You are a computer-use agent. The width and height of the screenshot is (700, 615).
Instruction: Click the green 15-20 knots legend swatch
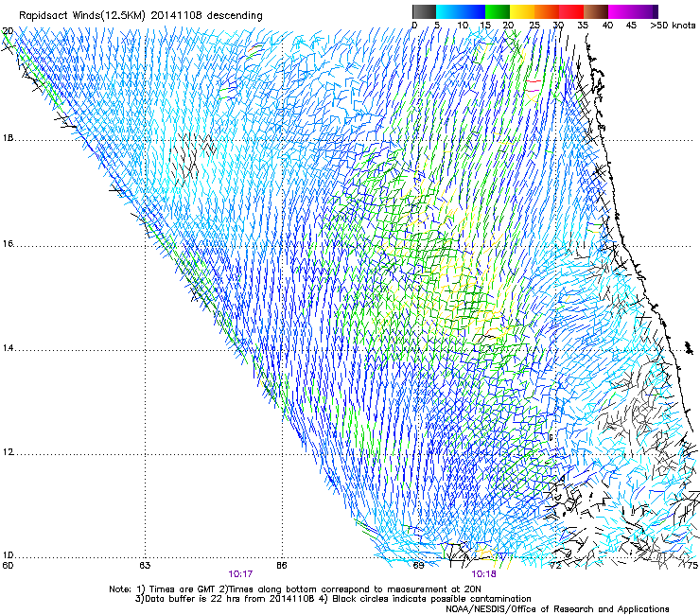(x=498, y=11)
